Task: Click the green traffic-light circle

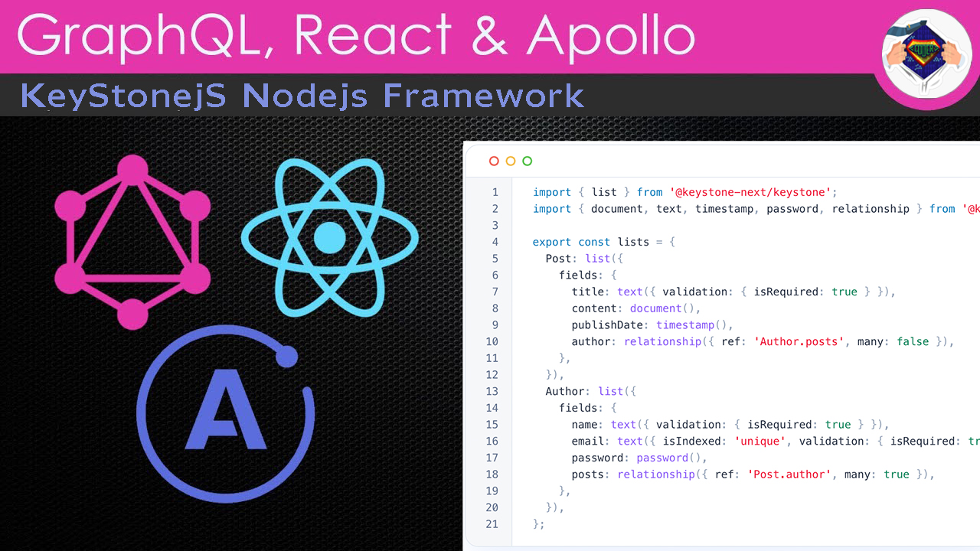Action: tap(528, 161)
